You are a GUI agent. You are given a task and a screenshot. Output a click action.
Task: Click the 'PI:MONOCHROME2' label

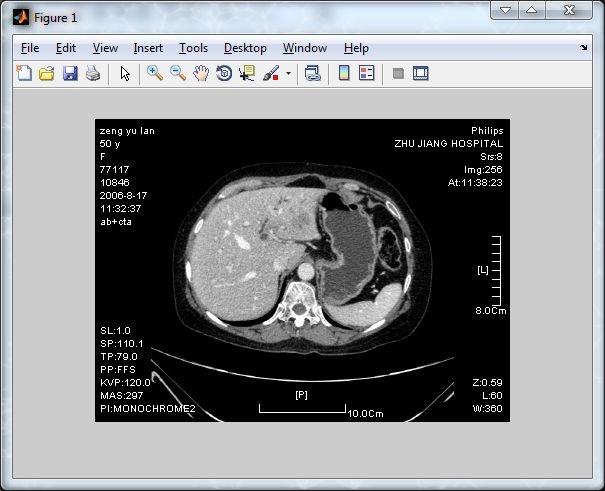pos(148,408)
